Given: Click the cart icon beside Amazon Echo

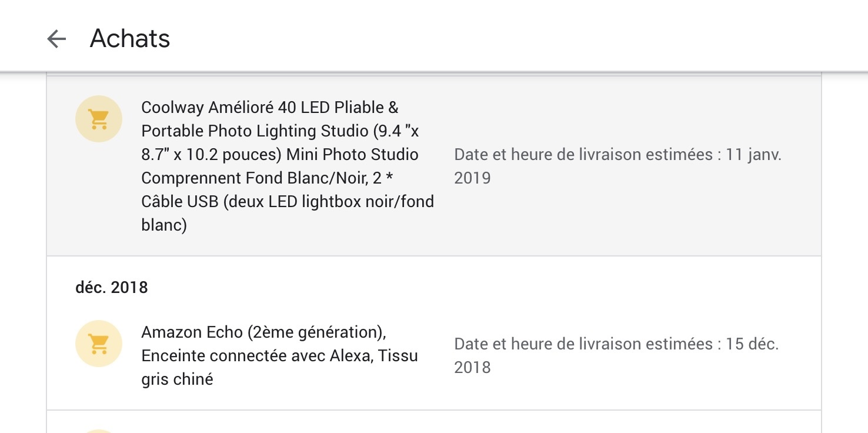Looking at the screenshot, I should point(99,344).
